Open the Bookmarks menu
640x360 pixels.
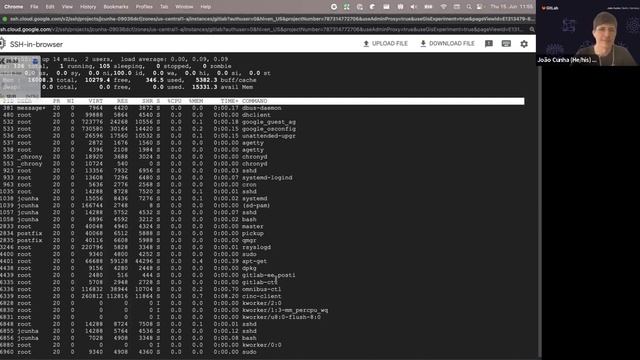click(116, 7)
